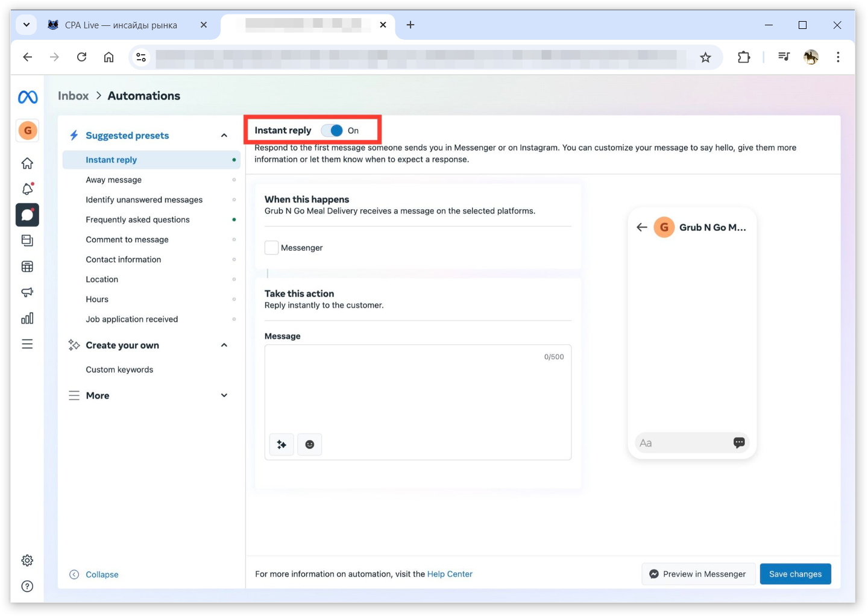868x616 pixels.
Task: Click Preview in Messenger button
Action: click(698, 574)
